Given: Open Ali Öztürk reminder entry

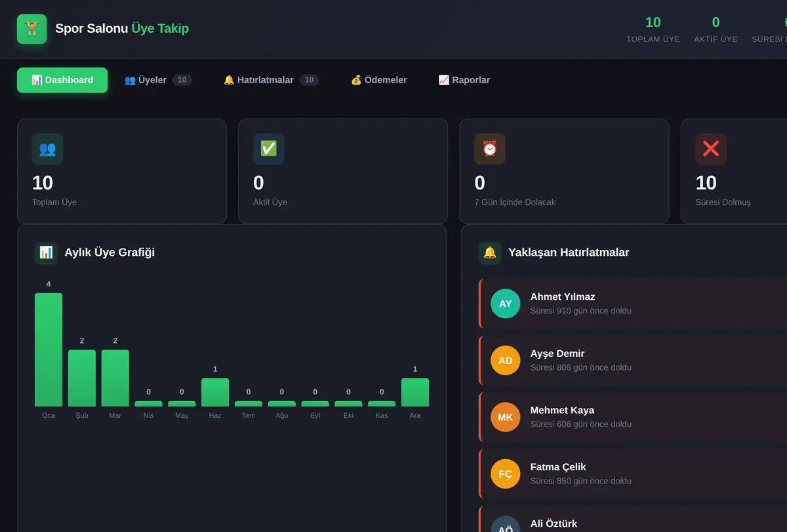Looking at the screenshot, I should 633,519.
